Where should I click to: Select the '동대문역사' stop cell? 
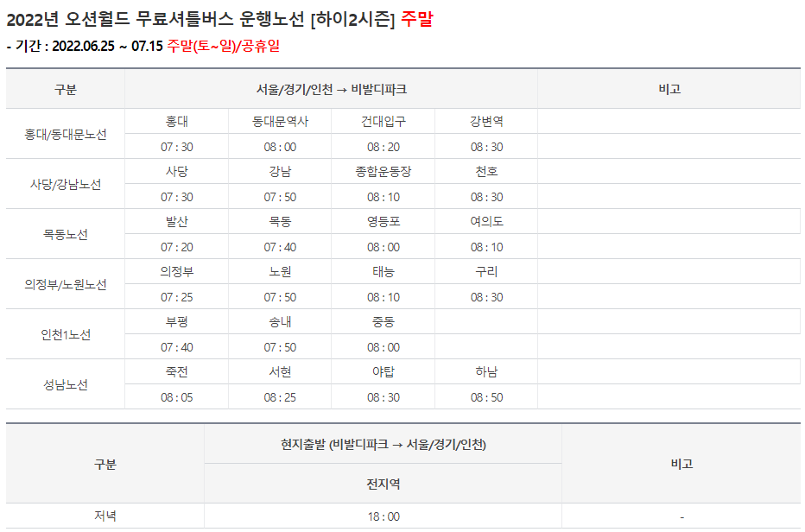[x=280, y=122]
